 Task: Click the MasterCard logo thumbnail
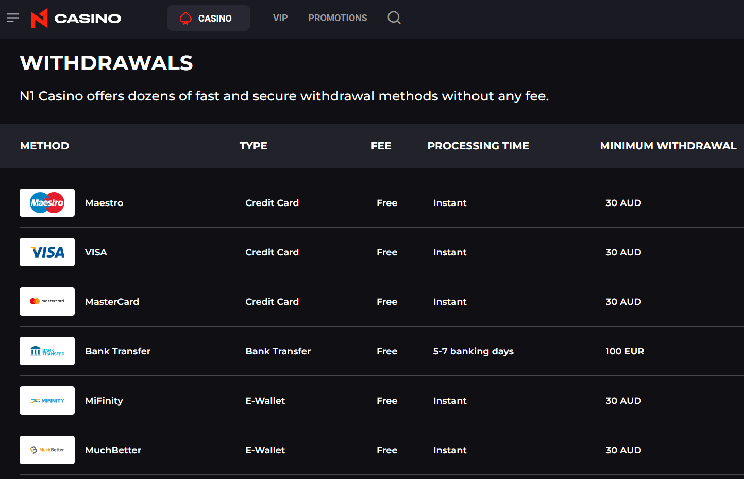pyautogui.click(x=47, y=301)
